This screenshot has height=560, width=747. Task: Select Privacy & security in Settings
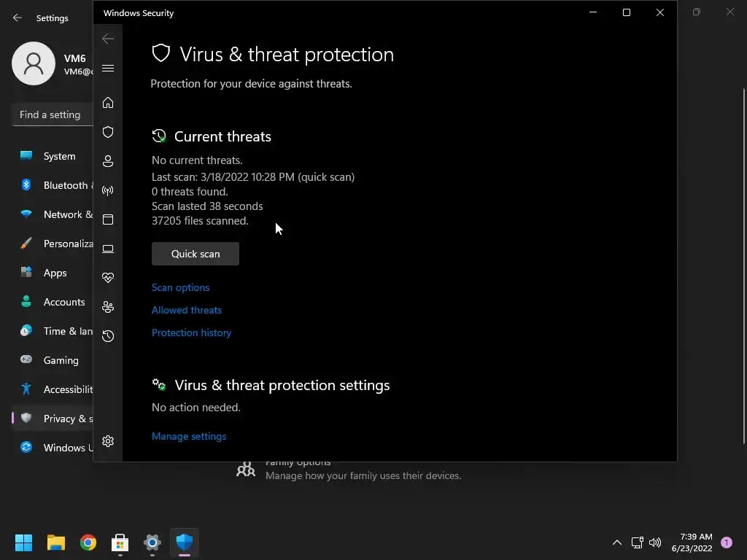pos(53,419)
